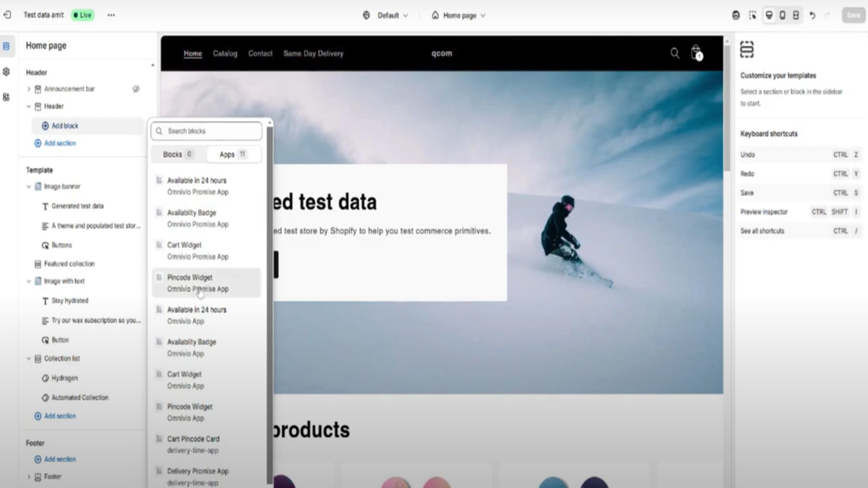
Task: Click the qcom store logo
Action: (442, 53)
